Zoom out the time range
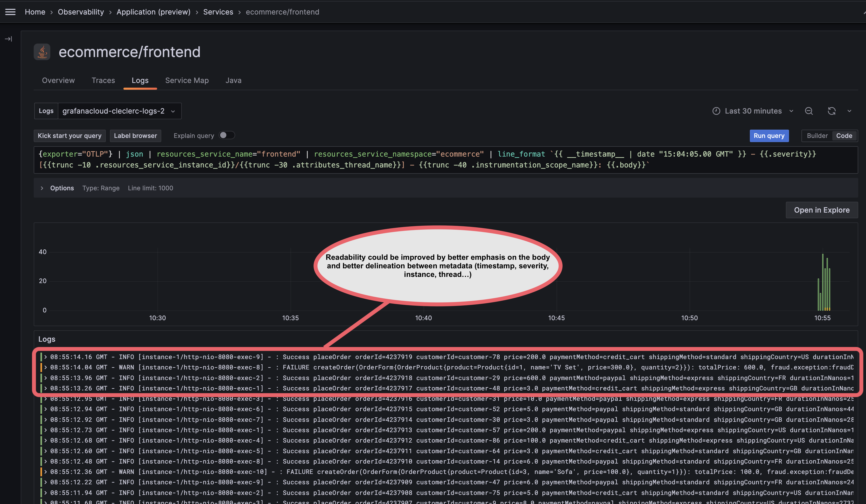The width and height of the screenshot is (866, 504). point(809,111)
